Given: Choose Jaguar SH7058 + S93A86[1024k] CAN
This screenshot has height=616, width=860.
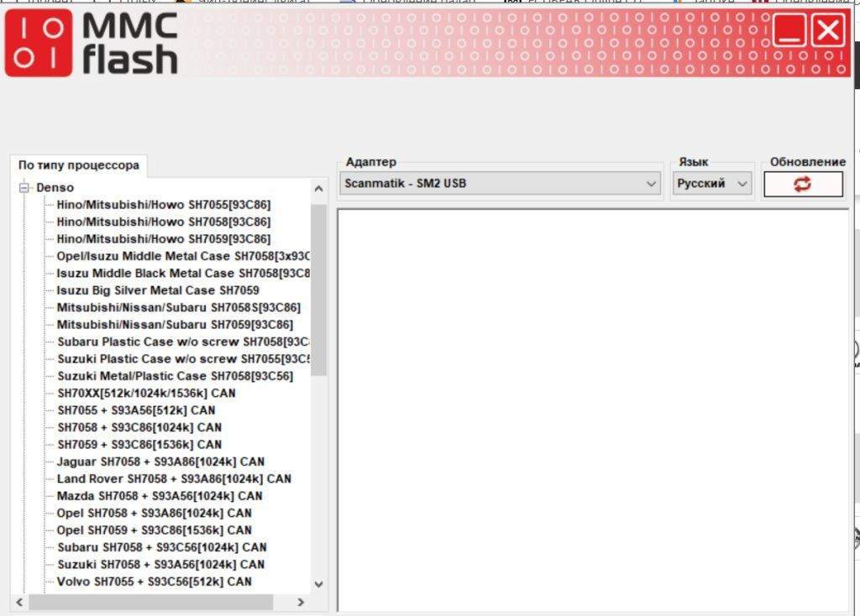Looking at the screenshot, I should 160,462.
